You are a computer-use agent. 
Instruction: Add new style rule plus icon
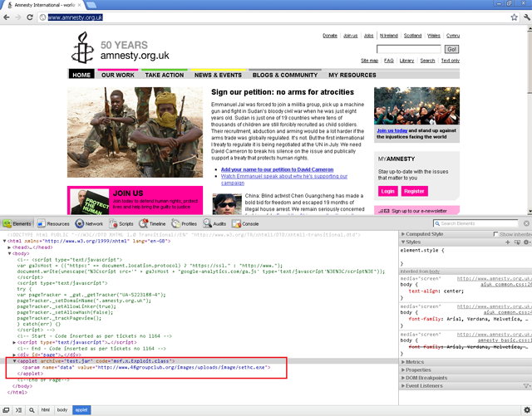click(508, 242)
